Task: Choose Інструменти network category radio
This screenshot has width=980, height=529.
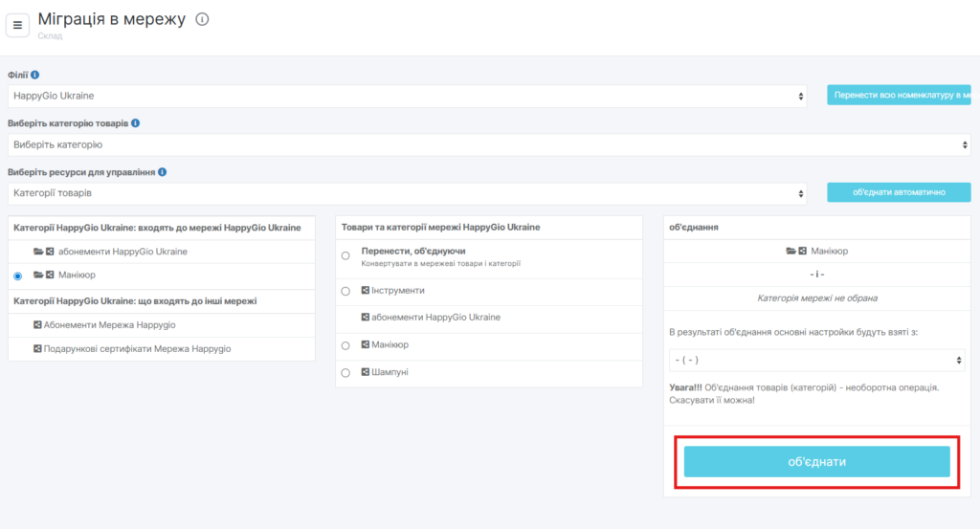Action: pyautogui.click(x=345, y=290)
